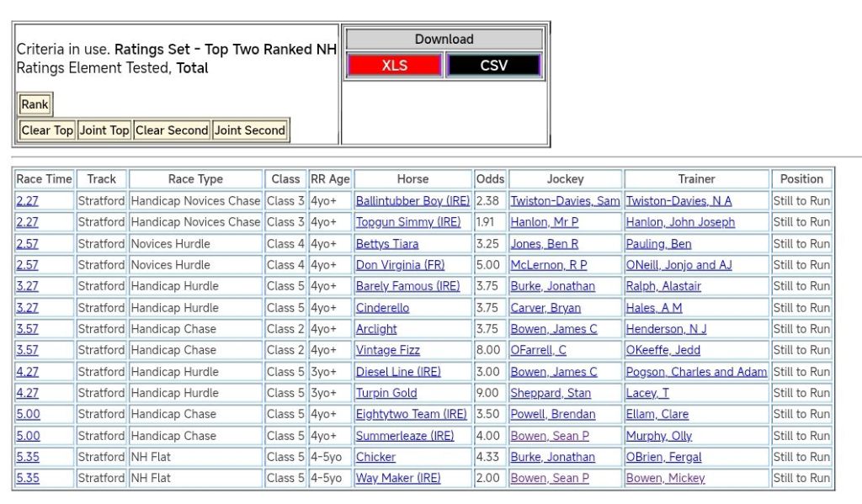Open horse Don Virginia (FR)
The image size is (862, 504).
click(402, 265)
